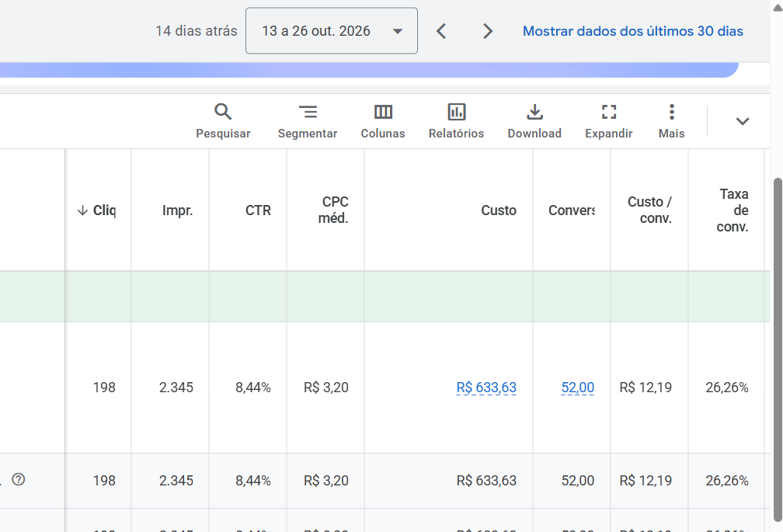The image size is (783, 532).
Task: Select R$ 12,19 in the linked-cost row
Action: pyautogui.click(x=646, y=388)
